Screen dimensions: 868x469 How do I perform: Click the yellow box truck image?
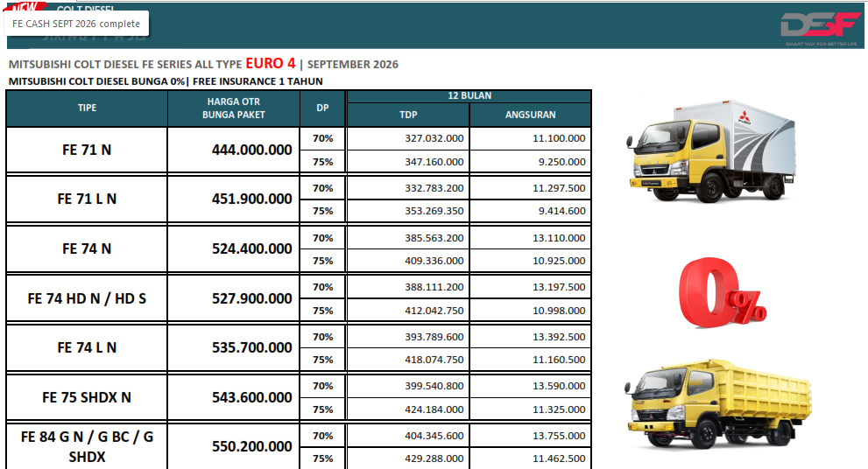(x=711, y=150)
